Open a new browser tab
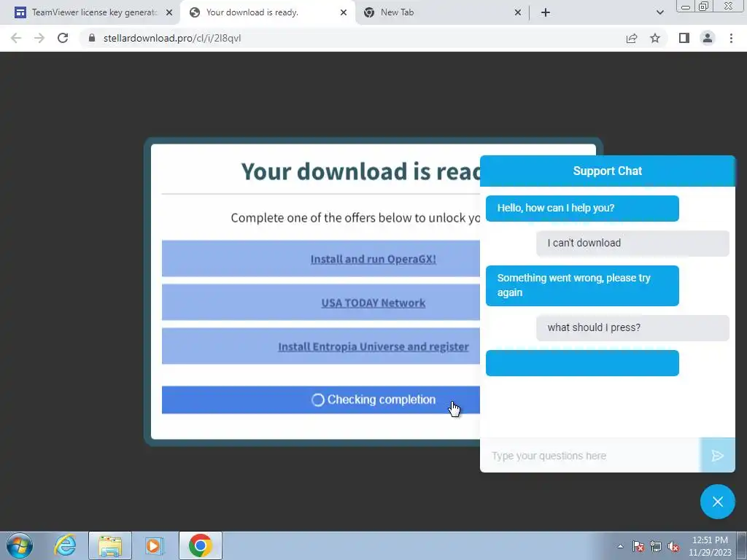The height and width of the screenshot is (560, 747). tap(546, 12)
